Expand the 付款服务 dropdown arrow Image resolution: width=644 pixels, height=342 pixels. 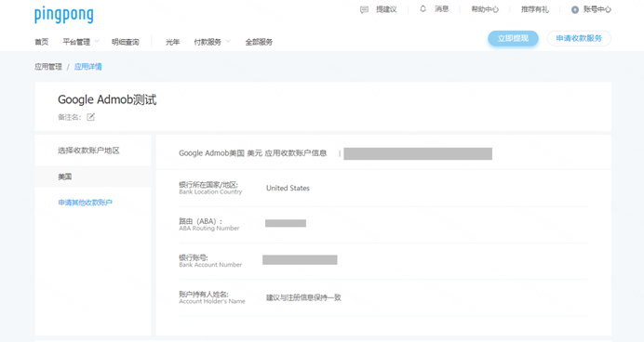tap(228, 42)
